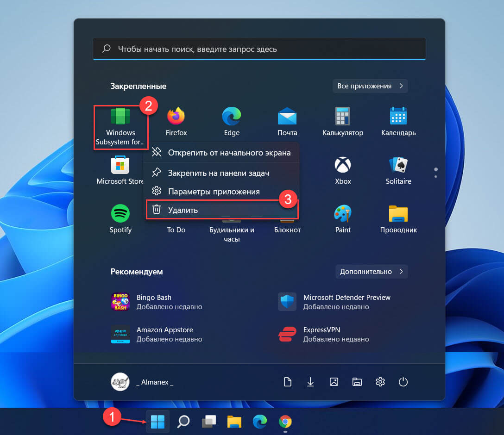Viewport: 504px width, 435px height.
Task: Open File Explorer icon in Start footer
Action: coord(357,382)
